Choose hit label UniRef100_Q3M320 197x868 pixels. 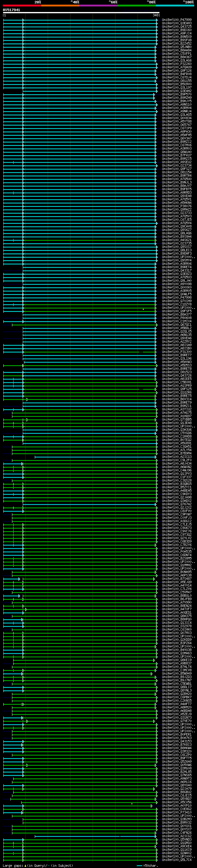click(177, 751)
